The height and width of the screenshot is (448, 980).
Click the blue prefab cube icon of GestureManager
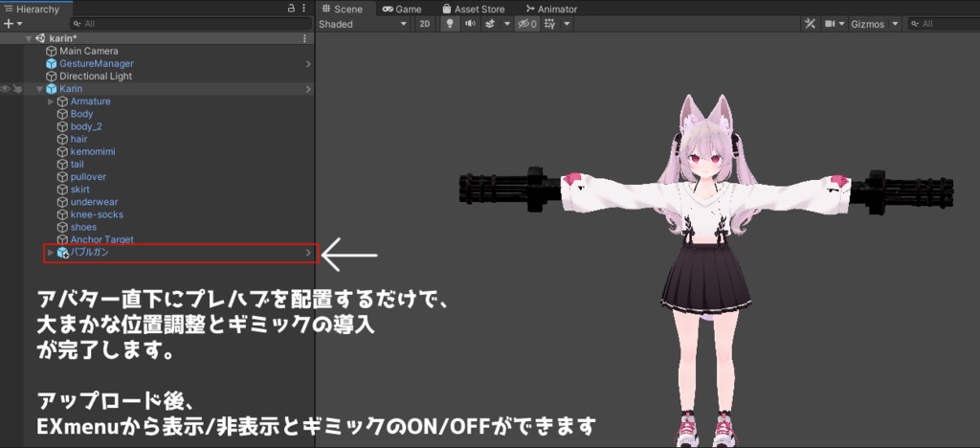(52, 64)
